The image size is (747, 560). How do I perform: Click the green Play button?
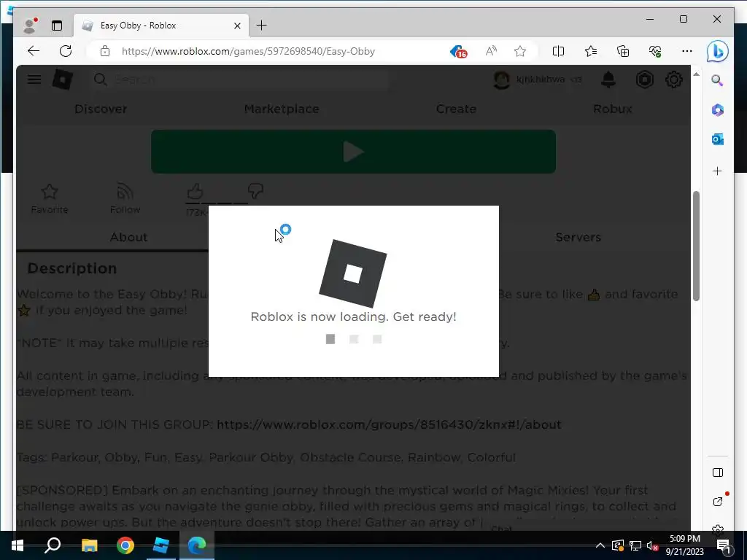[353, 152]
